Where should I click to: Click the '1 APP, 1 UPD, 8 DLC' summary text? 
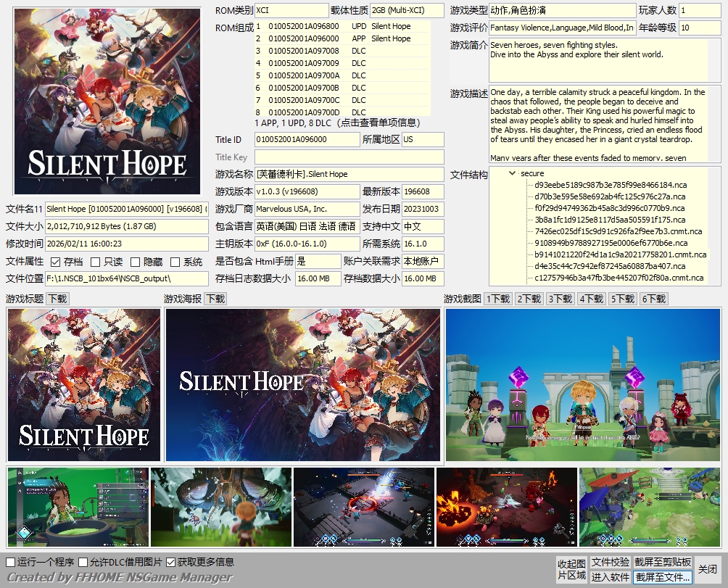(x=294, y=123)
